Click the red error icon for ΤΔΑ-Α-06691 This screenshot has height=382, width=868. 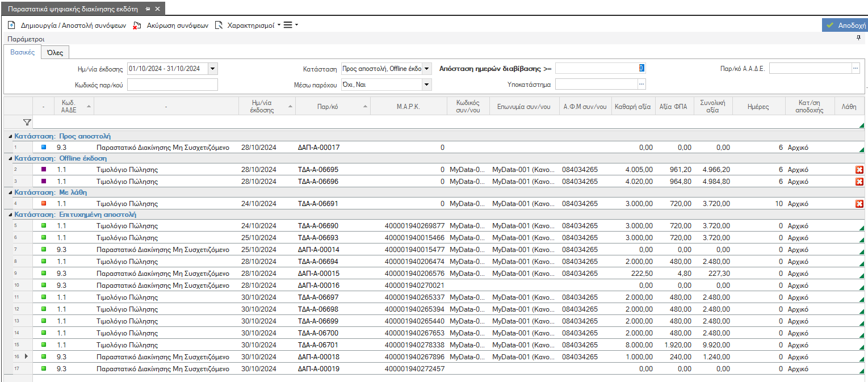(859, 204)
